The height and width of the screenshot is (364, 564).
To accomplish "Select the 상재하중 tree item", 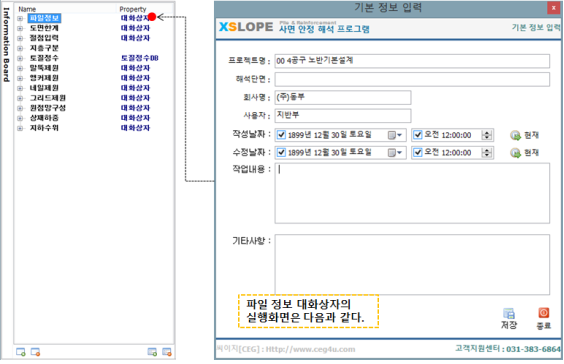I will tap(44, 118).
